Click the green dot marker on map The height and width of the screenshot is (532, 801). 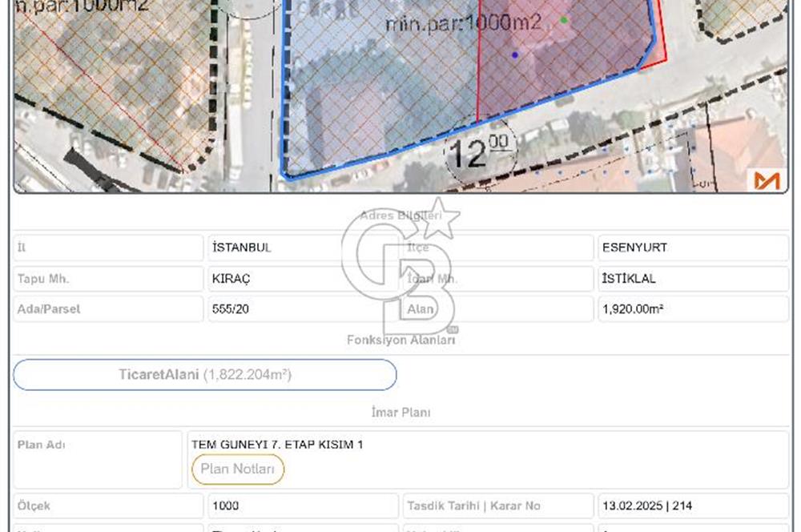564,19
